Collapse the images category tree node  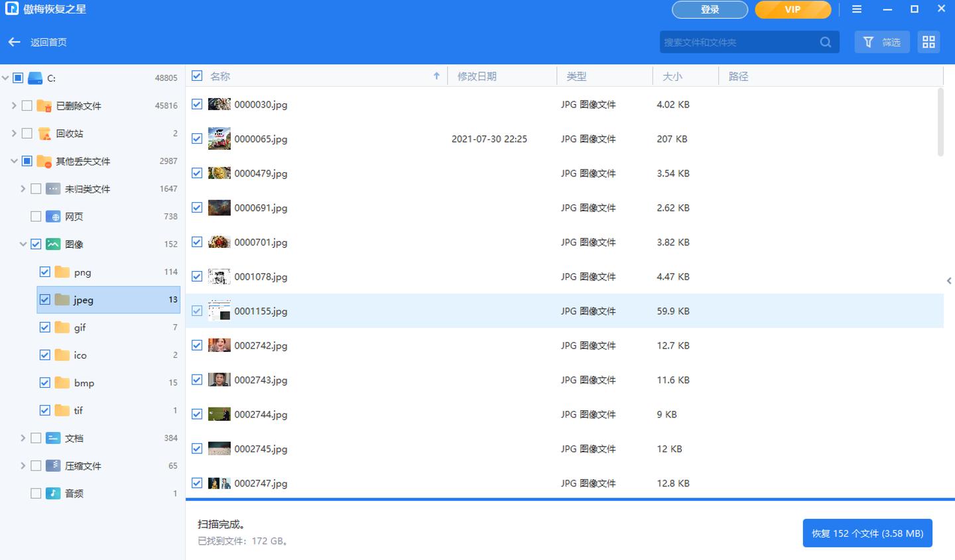pos(23,245)
